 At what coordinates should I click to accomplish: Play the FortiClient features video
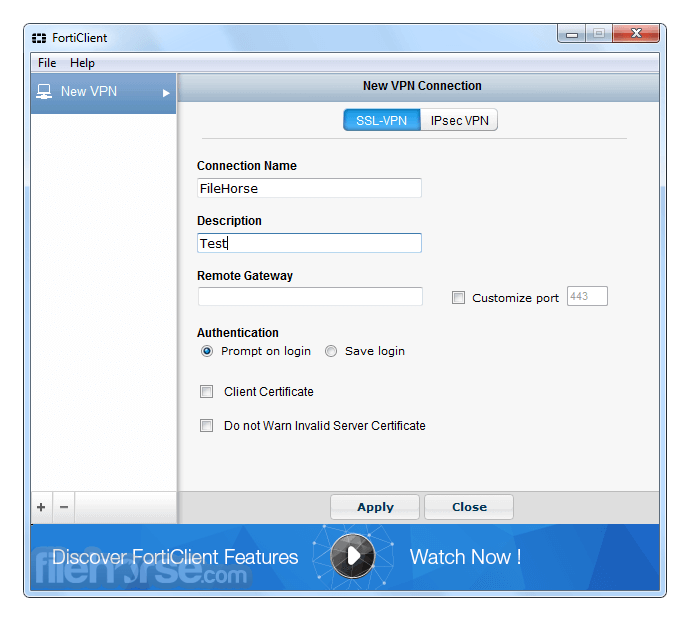353,556
